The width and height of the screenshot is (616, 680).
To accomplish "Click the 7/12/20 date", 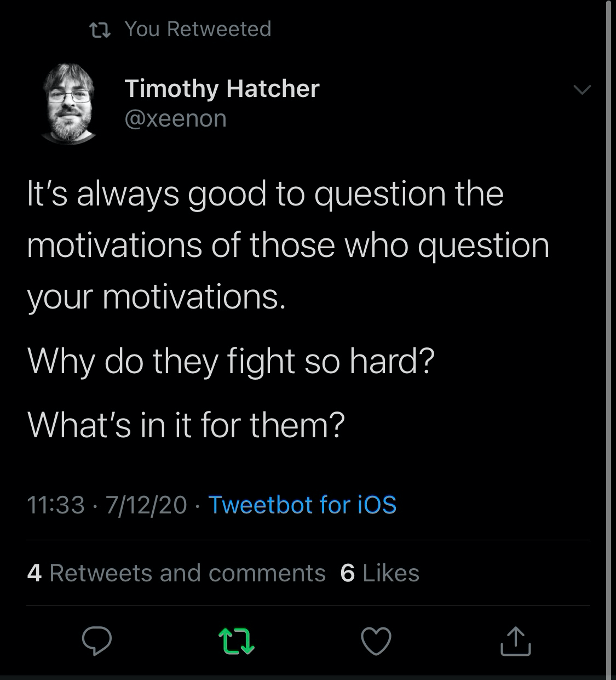I will click(146, 505).
